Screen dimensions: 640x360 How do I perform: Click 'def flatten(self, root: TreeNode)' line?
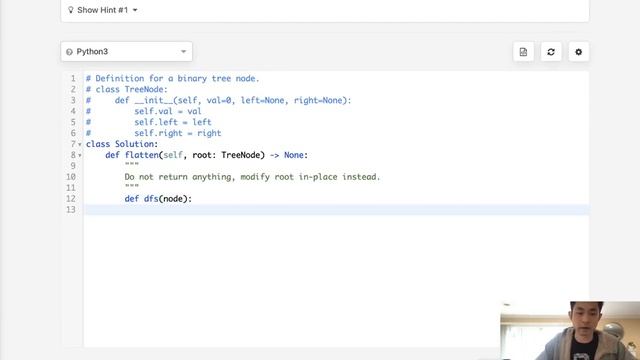pos(207,155)
